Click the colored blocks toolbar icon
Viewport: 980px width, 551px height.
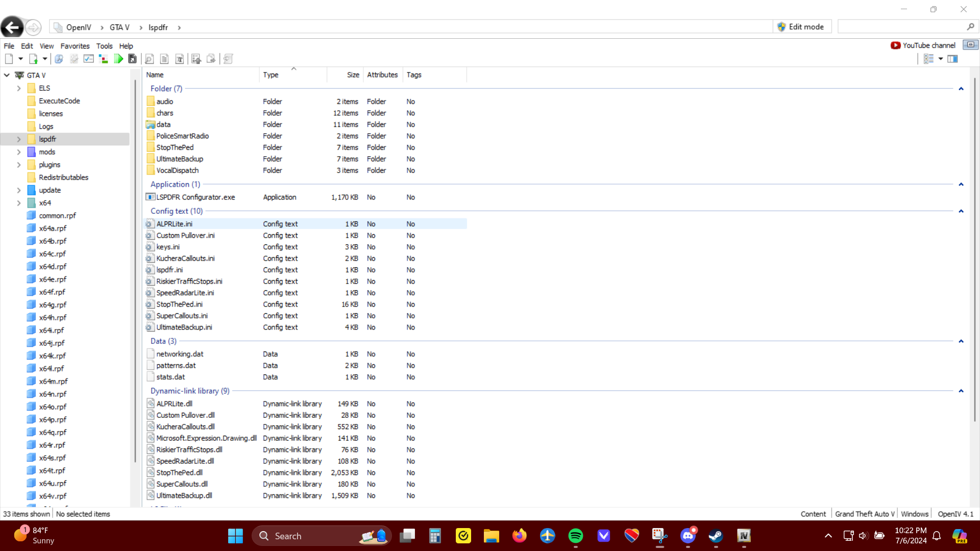coord(104,59)
